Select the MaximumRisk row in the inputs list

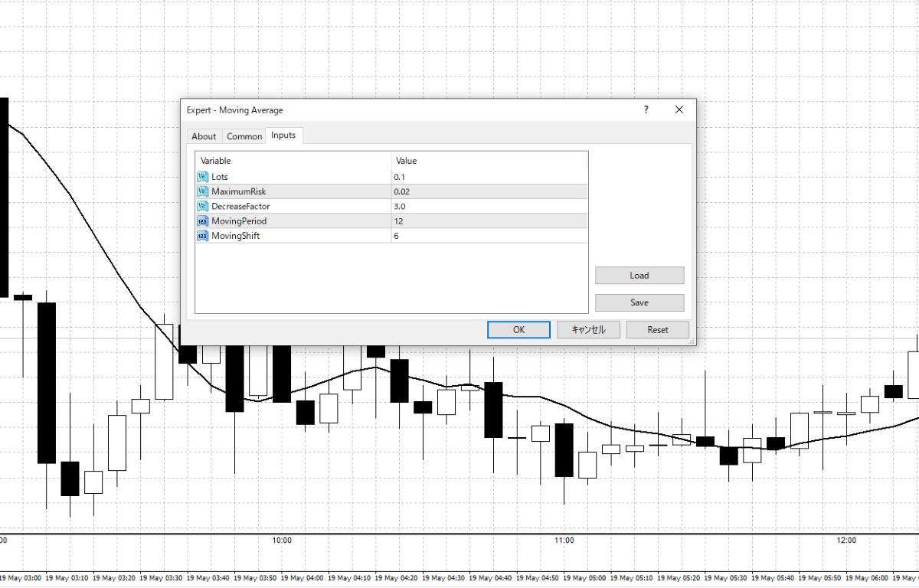(291, 191)
